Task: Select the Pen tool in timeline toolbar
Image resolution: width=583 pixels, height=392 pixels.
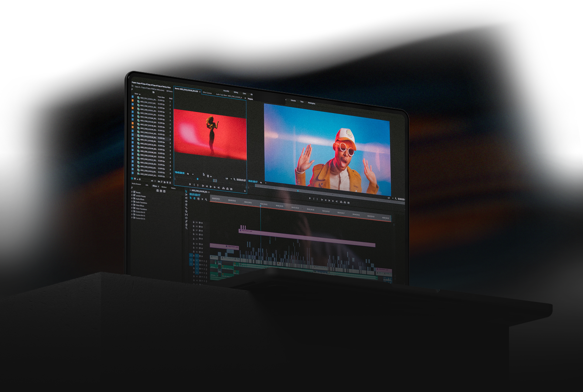Action: pos(186,221)
